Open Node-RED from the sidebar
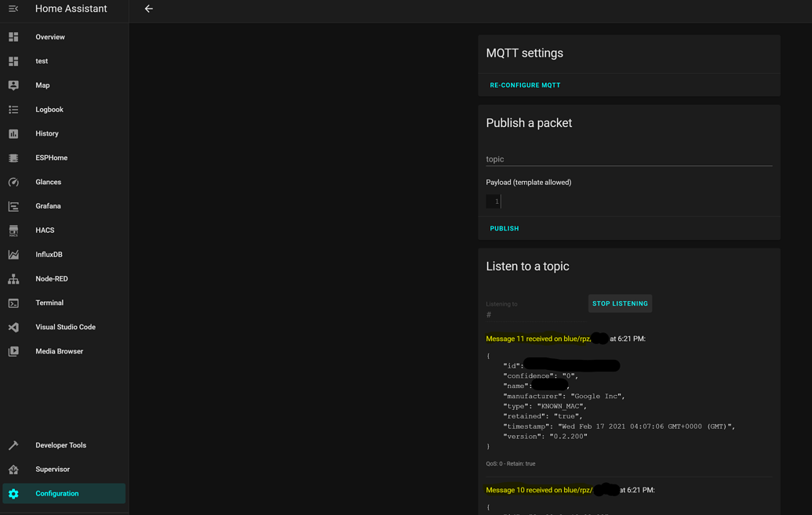The width and height of the screenshot is (812, 515). point(64,279)
